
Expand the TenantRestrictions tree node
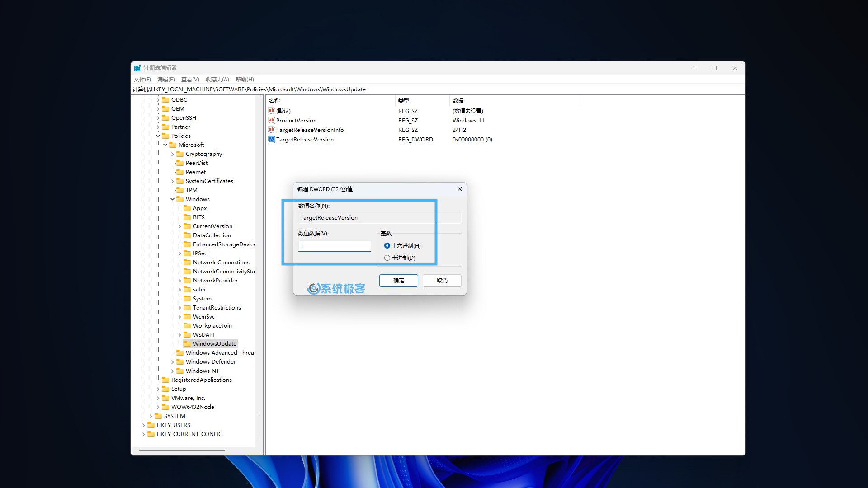(x=180, y=308)
